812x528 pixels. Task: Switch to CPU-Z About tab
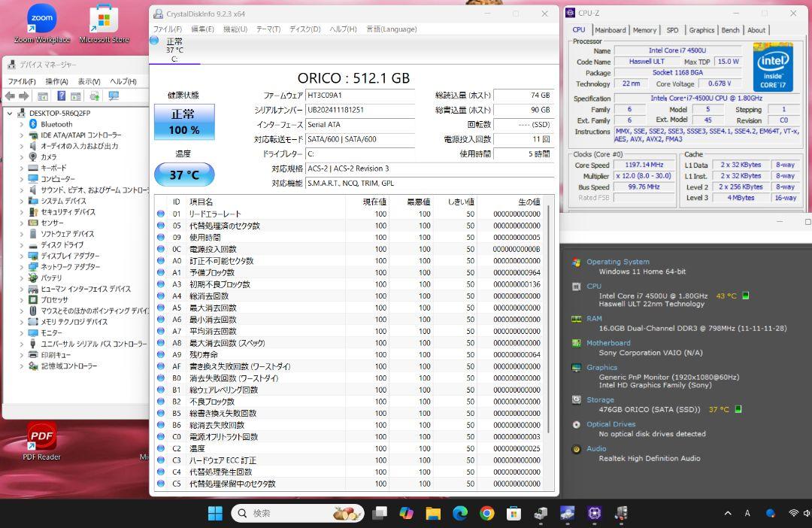coord(756,30)
